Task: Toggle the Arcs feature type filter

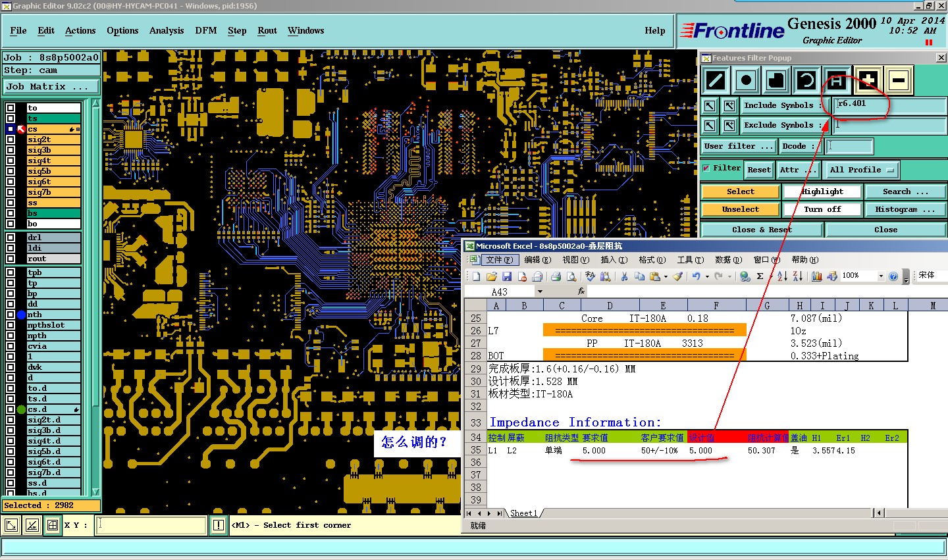Action: (x=806, y=81)
